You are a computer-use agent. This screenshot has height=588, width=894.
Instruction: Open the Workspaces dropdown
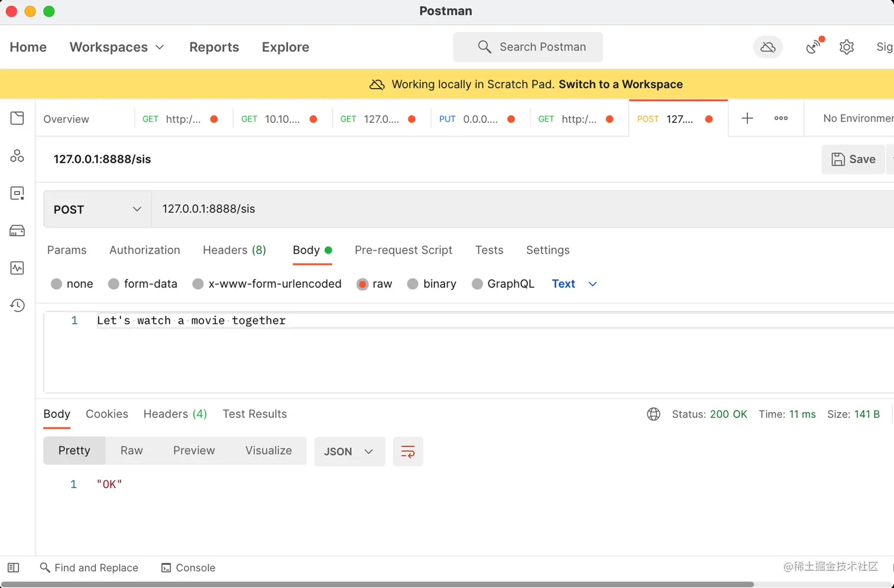point(116,47)
